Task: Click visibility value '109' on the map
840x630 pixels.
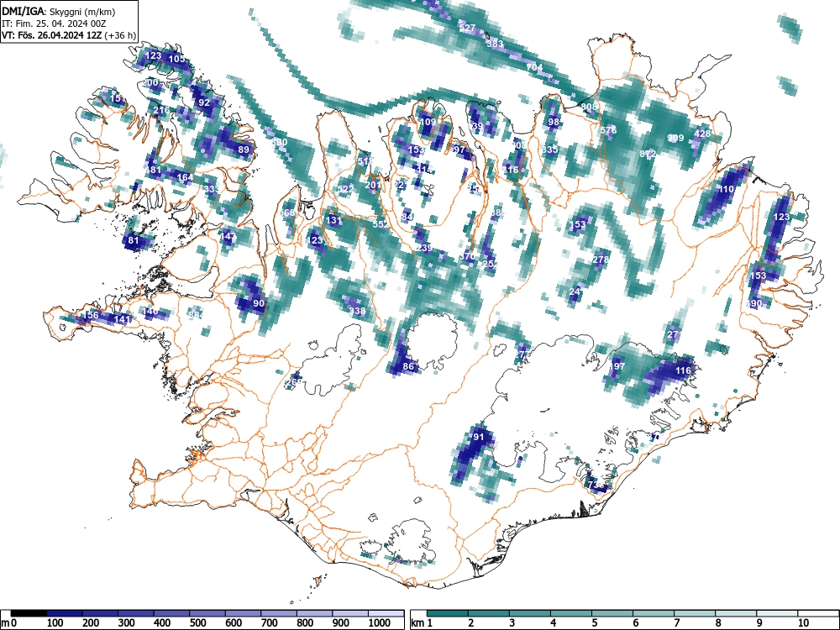Action: pyautogui.click(x=428, y=122)
